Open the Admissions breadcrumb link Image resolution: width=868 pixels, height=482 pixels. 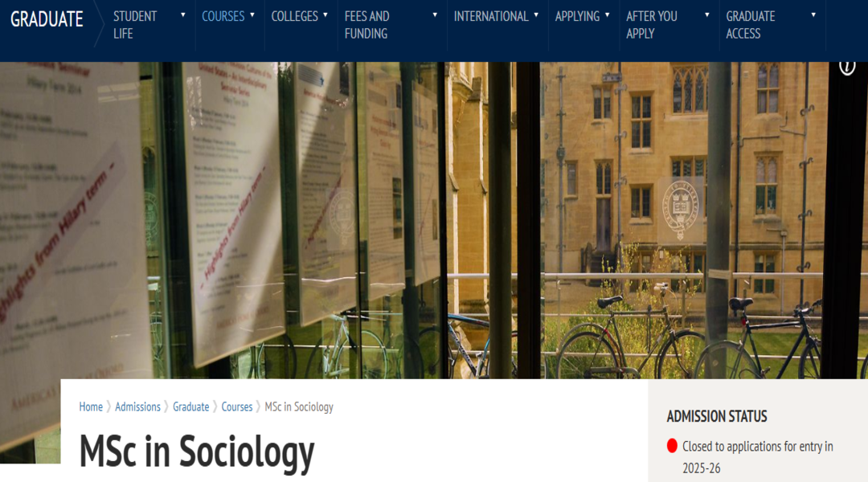point(138,406)
